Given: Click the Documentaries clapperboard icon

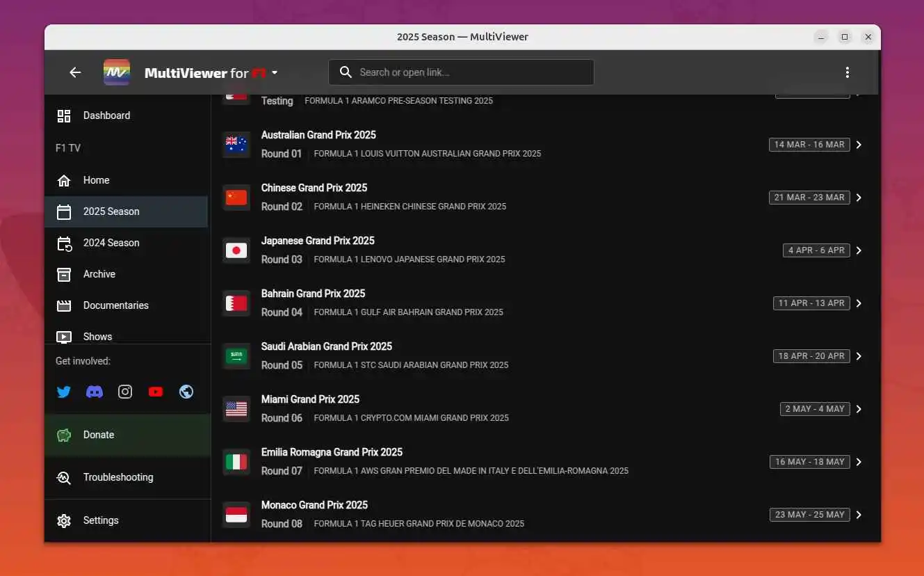Looking at the screenshot, I should [64, 305].
